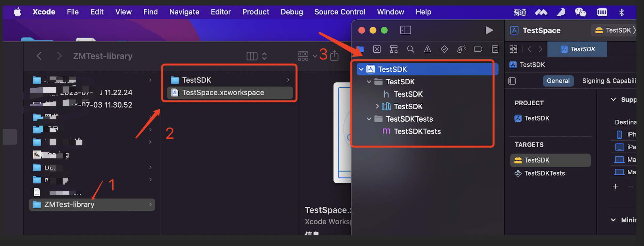This screenshot has height=246, width=644.
Task: Click the Youdao menu bar icon
Action: point(520,12)
